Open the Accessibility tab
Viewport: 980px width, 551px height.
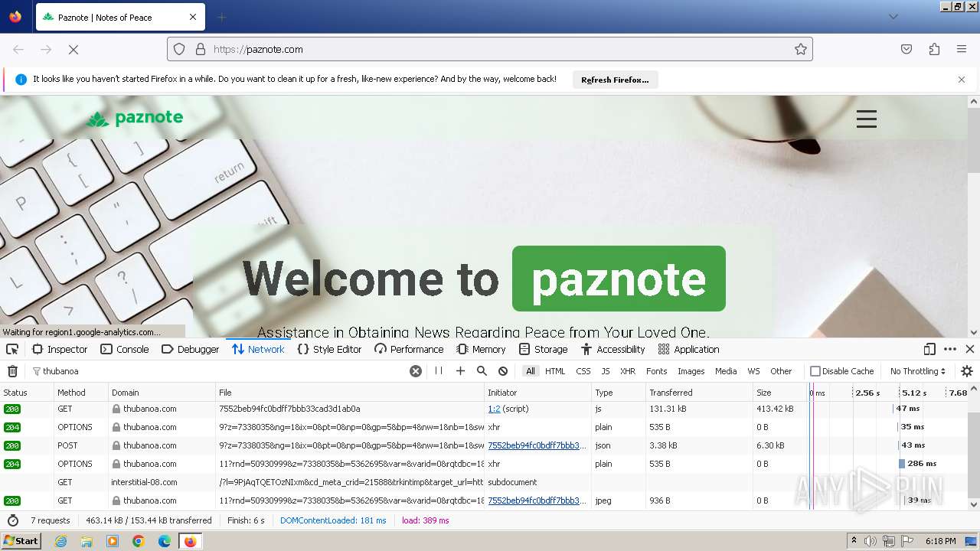(613, 349)
